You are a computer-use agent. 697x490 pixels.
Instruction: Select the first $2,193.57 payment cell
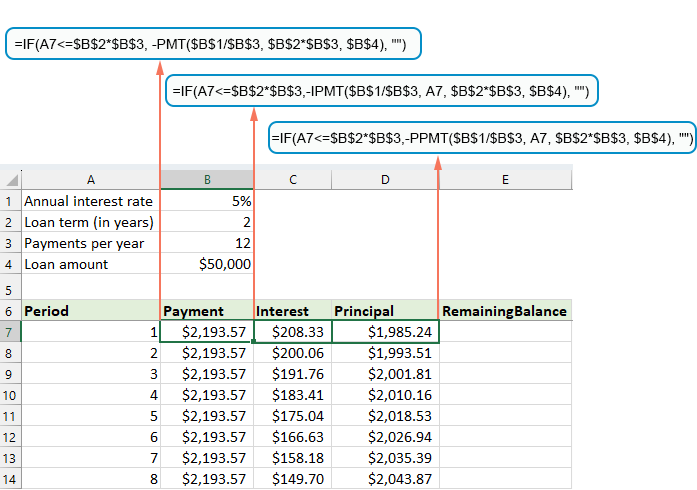(207, 332)
